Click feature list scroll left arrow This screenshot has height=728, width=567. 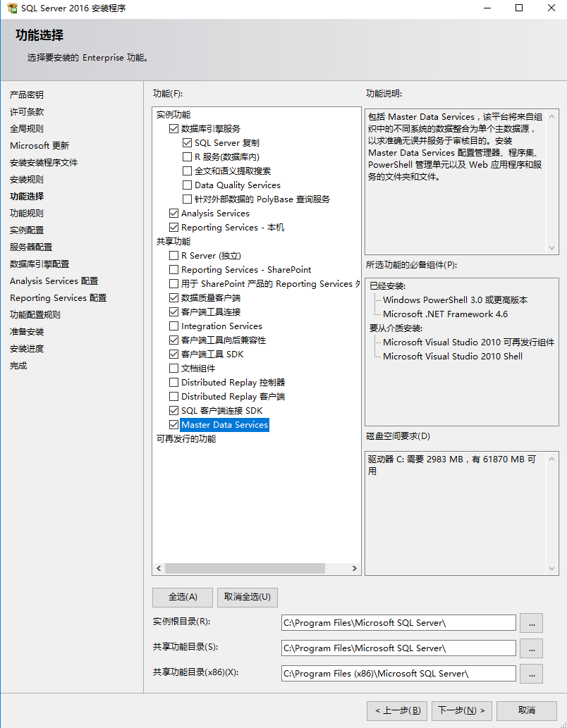[159, 568]
